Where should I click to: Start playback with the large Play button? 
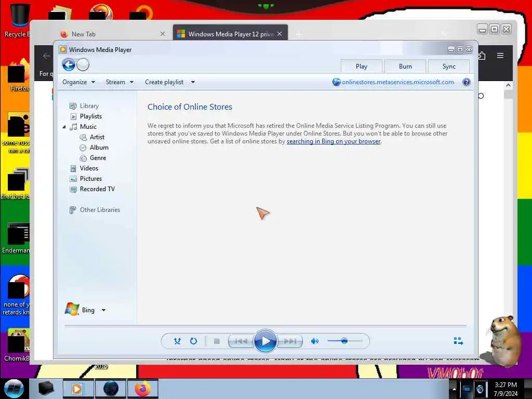265,341
